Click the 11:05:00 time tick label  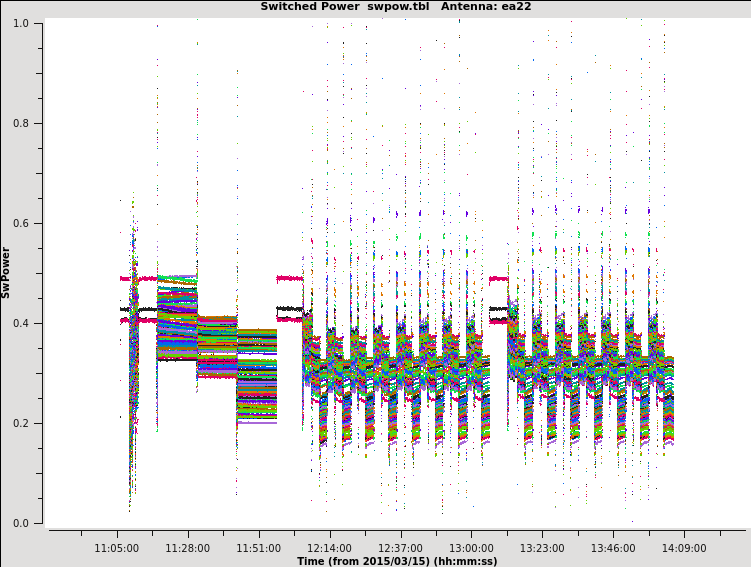click(x=117, y=548)
